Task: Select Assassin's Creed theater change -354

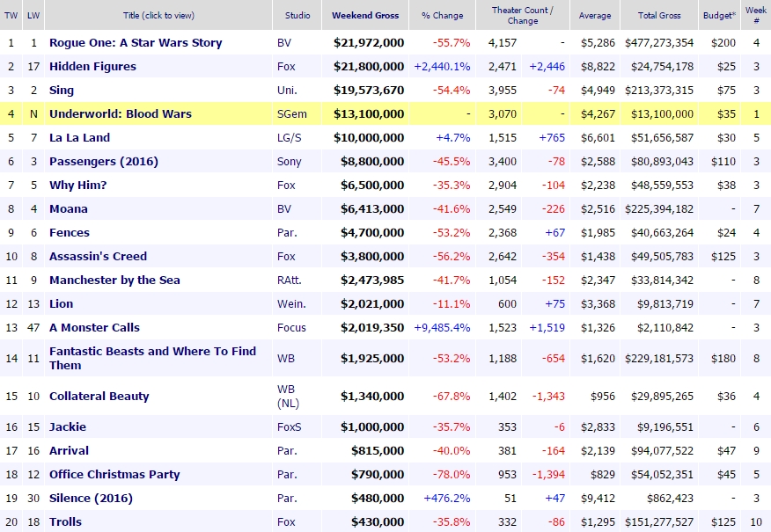Action: click(x=554, y=257)
